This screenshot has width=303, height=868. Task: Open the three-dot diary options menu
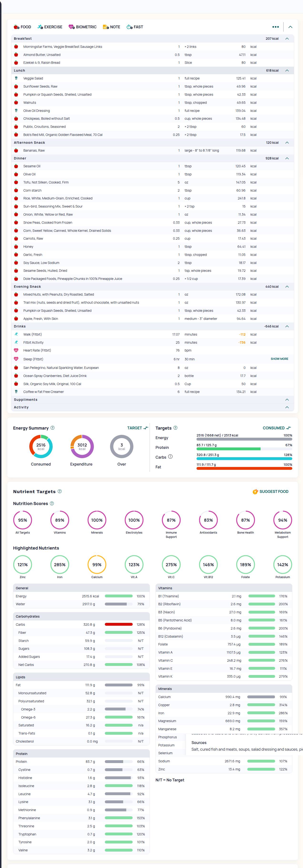click(275, 27)
